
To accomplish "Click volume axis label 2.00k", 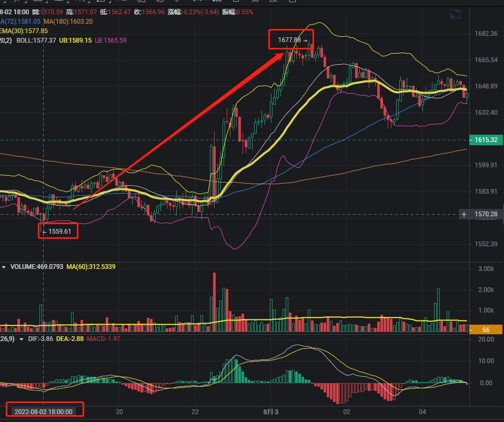I will click(x=486, y=290).
